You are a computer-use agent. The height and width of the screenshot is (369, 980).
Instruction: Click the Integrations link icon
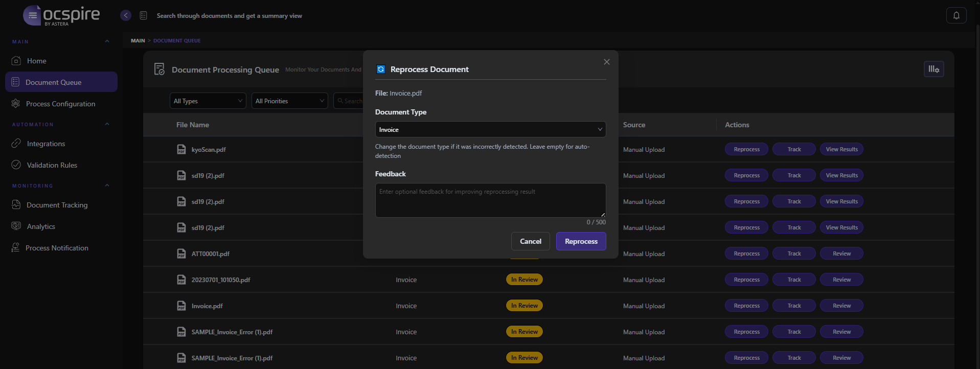coord(16,144)
